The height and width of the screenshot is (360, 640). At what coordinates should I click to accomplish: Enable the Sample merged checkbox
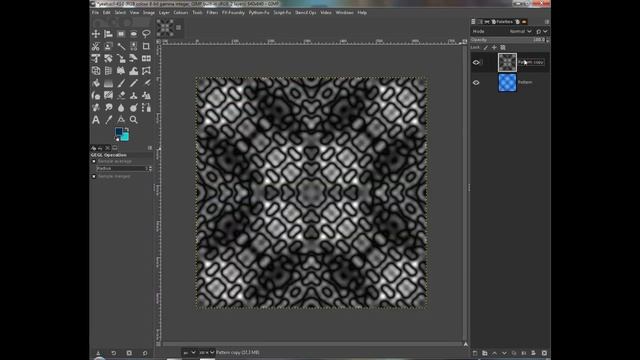94,176
